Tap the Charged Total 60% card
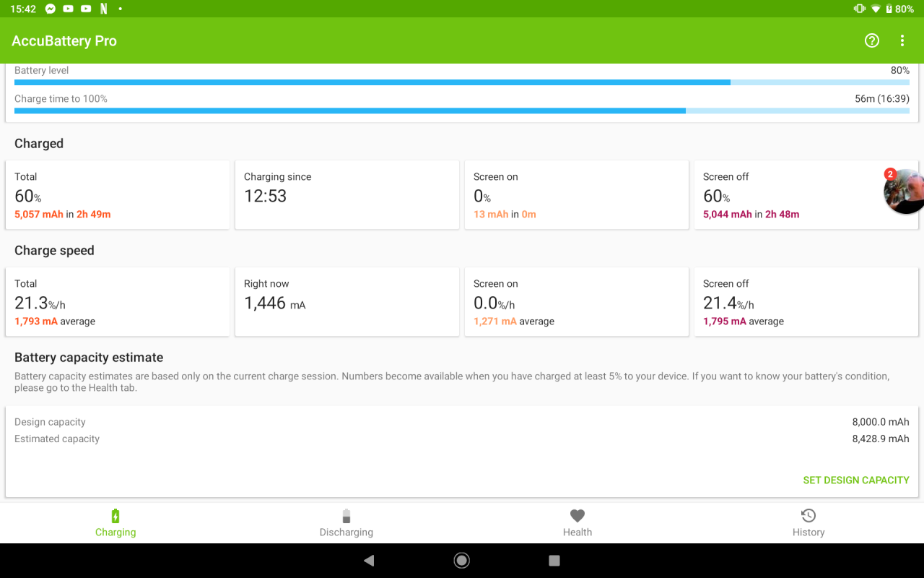This screenshot has height=578, width=924. 118,195
